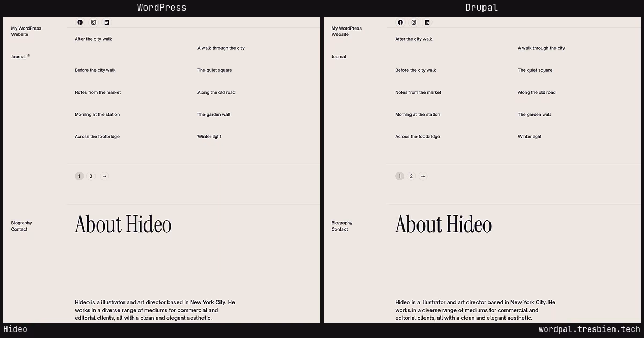Open 'Before the city walk' in WordPress pane
Image resolution: width=644 pixels, height=338 pixels.
pos(95,70)
